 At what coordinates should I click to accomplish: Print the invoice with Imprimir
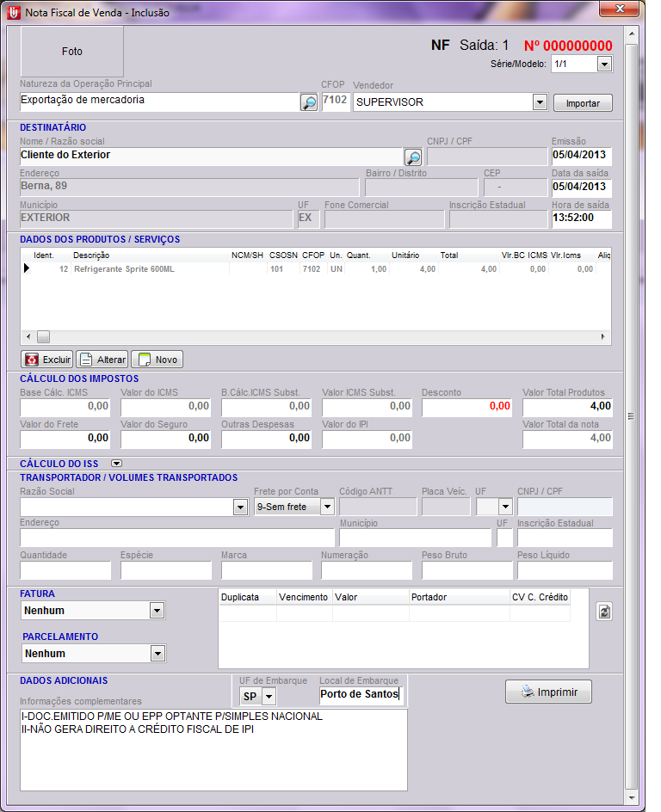(548, 692)
